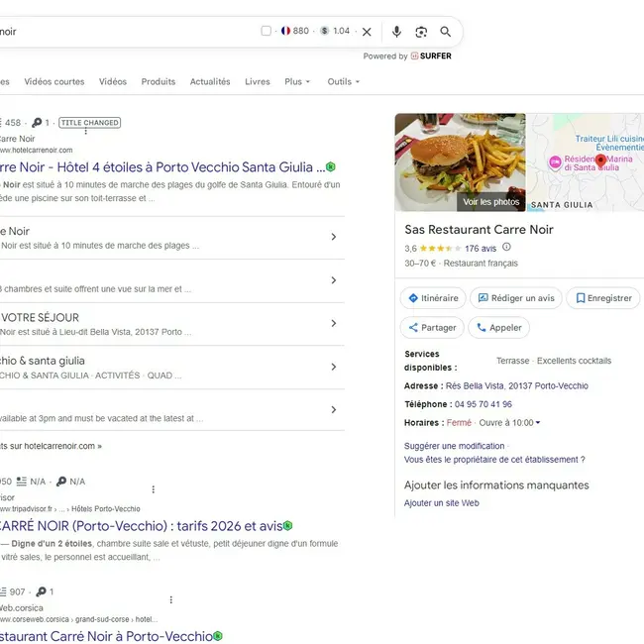Tick the Surfer checkbox in search bar

(x=267, y=32)
